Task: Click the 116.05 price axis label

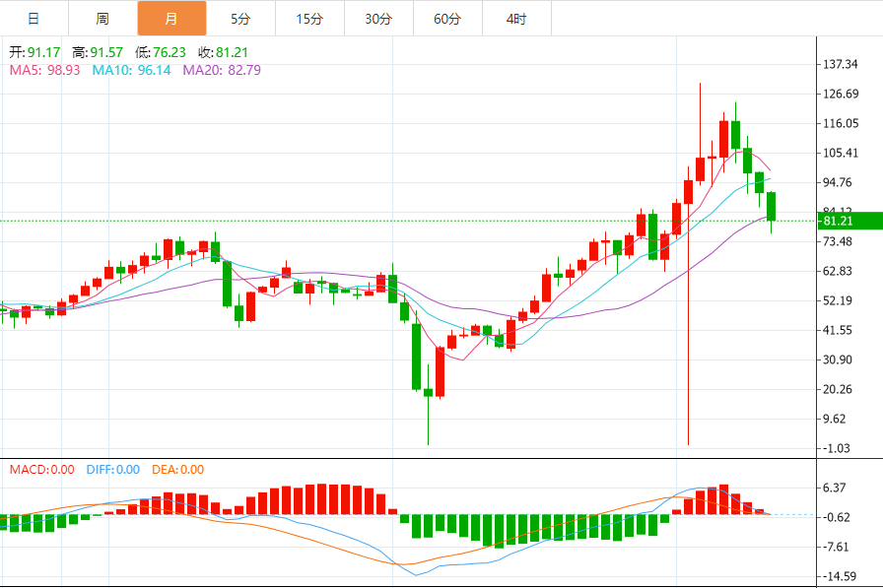Action: pyautogui.click(x=841, y=123)
